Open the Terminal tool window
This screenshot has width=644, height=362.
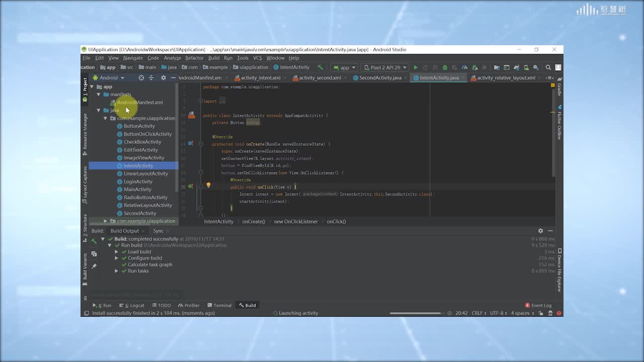point(219,305)
